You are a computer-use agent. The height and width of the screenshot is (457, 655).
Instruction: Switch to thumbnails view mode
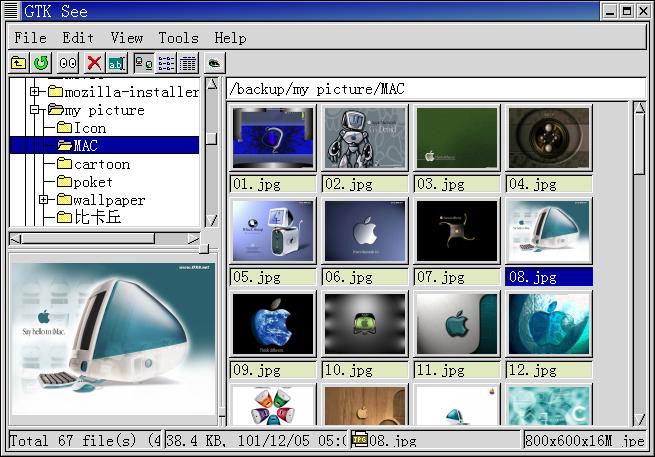tap(144, 63)
